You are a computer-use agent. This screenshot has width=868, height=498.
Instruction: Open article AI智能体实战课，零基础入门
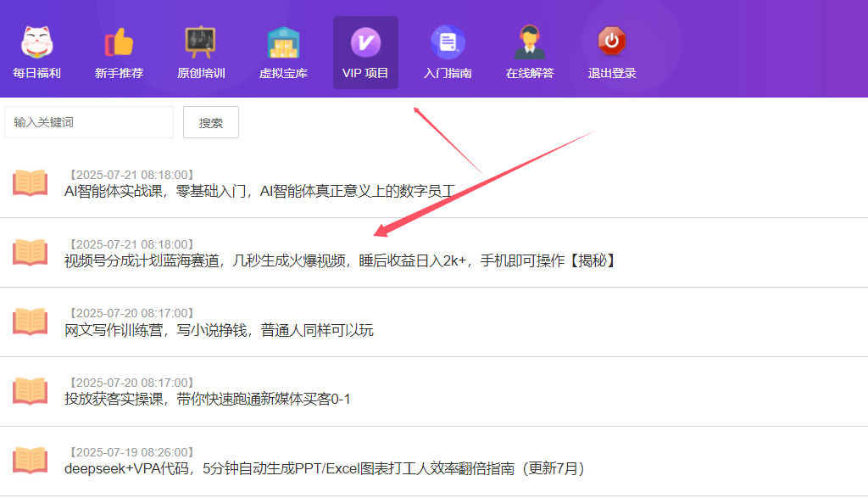click(259, 192)
